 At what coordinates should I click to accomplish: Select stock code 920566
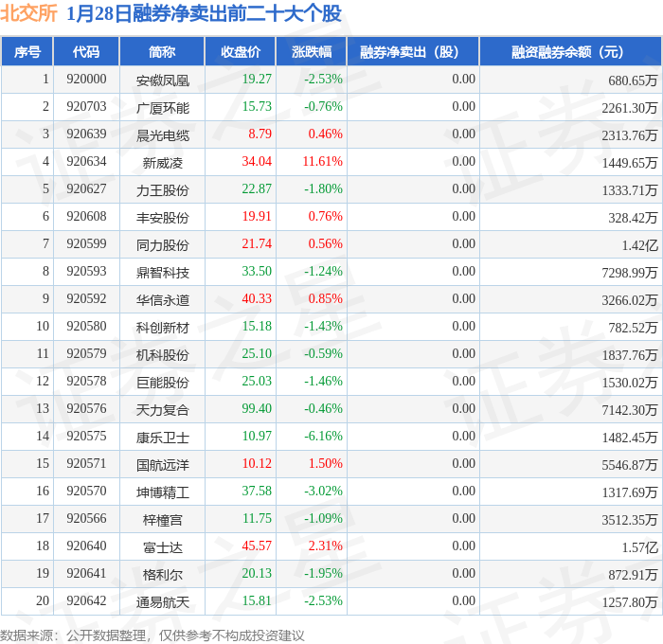click(86, 519)
